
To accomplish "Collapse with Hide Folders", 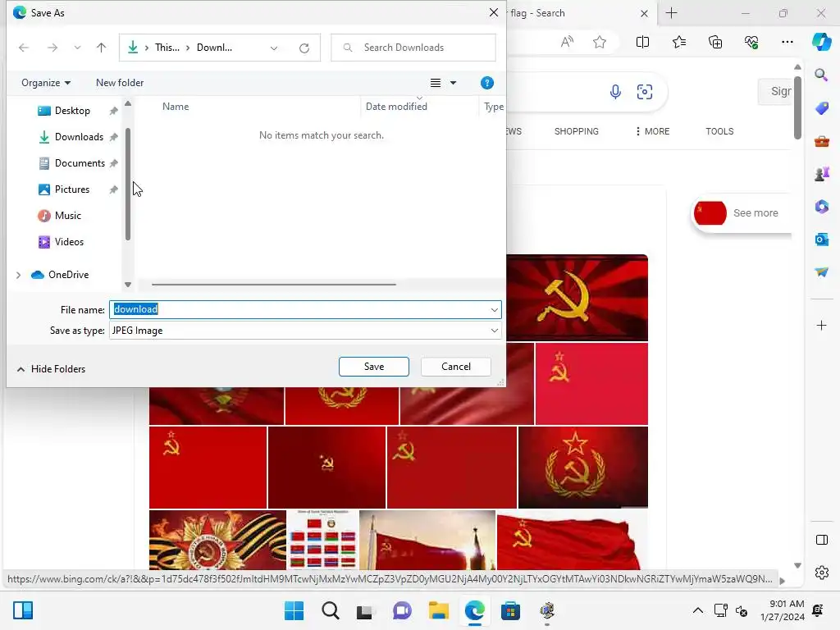I will (x=52, y=369).
